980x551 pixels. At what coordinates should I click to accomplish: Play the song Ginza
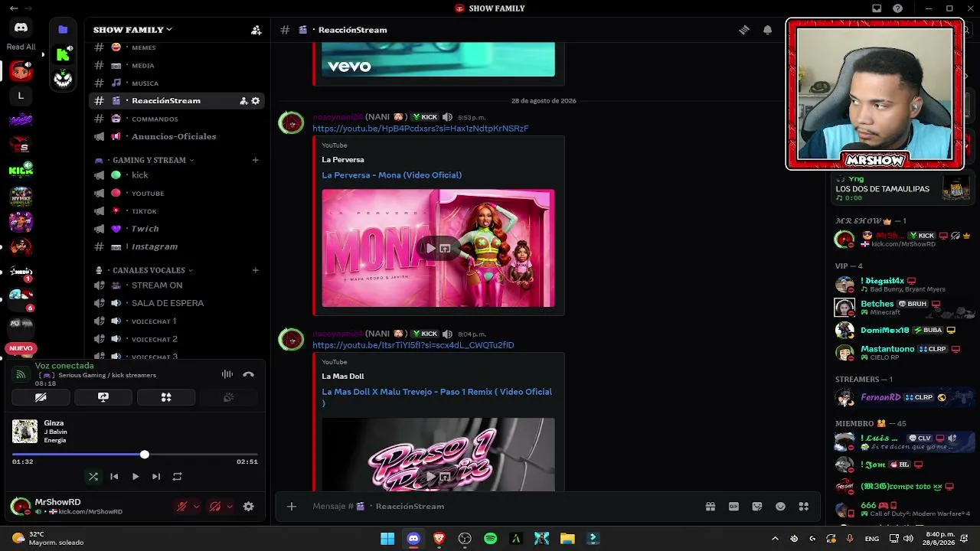(136, 477)
